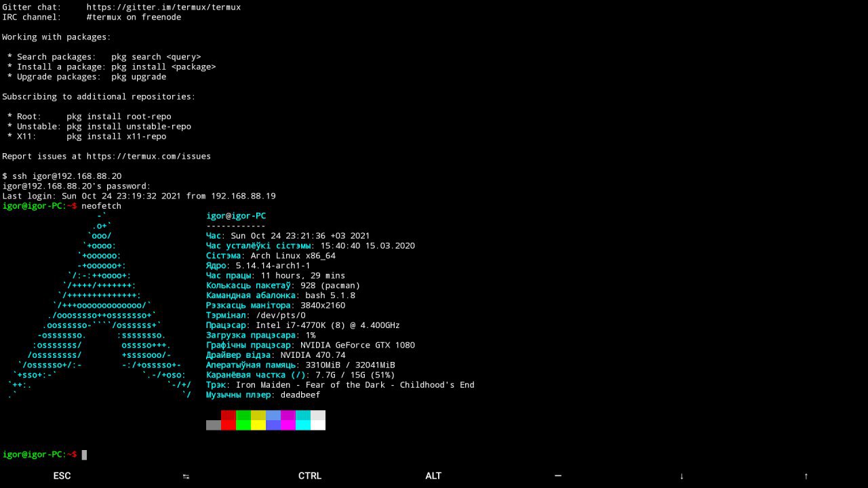Screen dimensions: 868x488
Task: Click the password prompt line
Action: [77, 186]
